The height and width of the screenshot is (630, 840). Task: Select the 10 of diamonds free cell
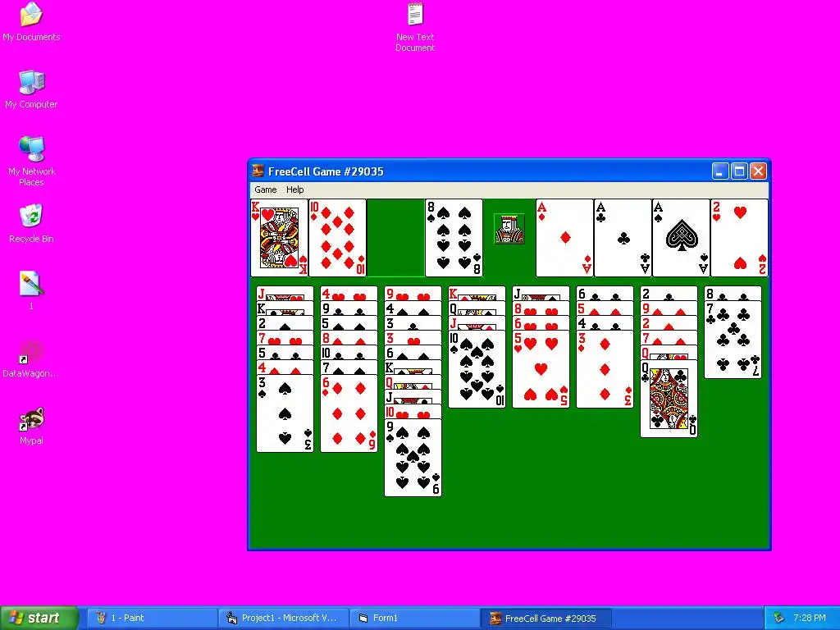point(337,238)
